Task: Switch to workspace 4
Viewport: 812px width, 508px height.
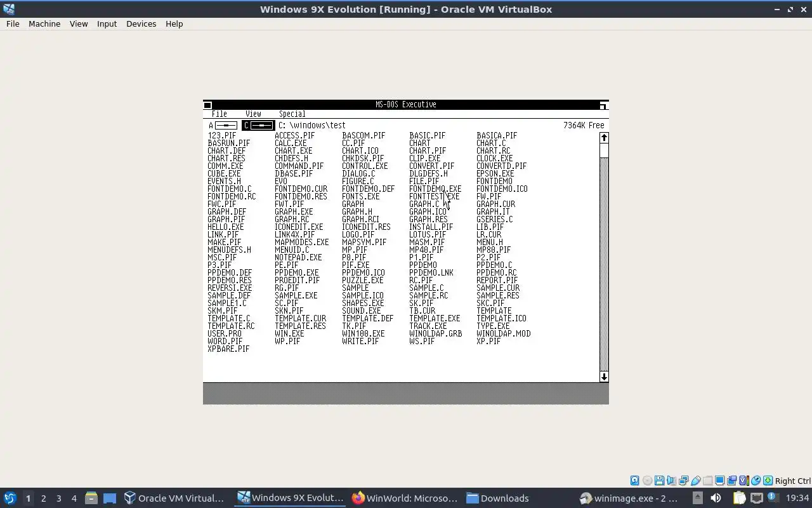Action: [x=74, y=498]
